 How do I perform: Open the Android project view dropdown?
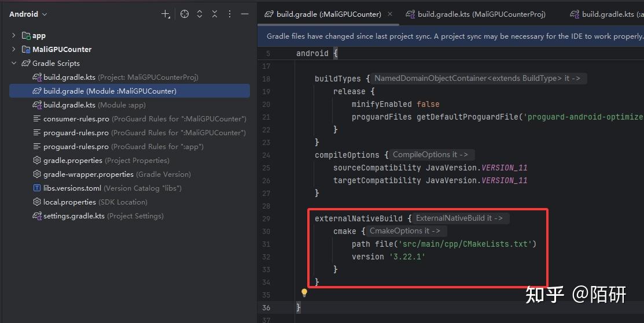(28, 14)
